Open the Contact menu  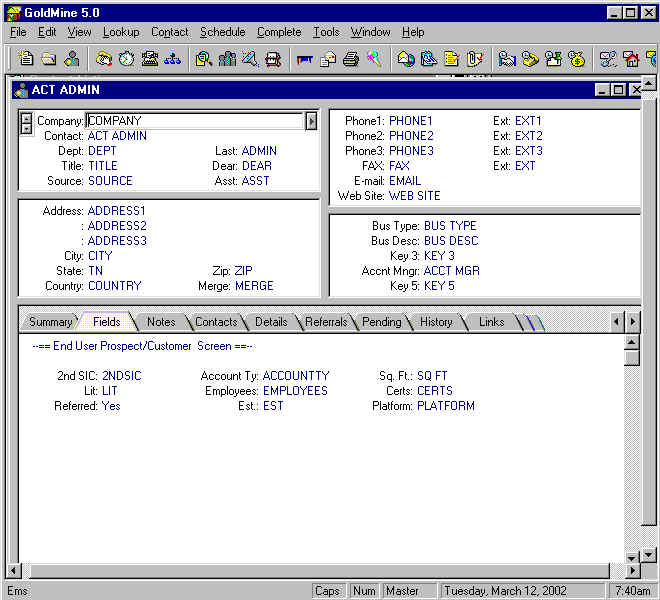click(x=170, y=32)
